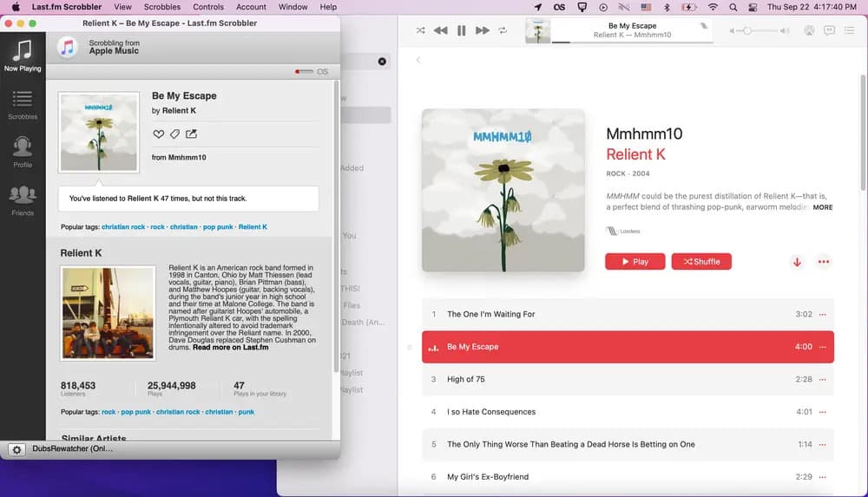Click the red Play button for the album
Screen dimensions: 868x497
(635, 262)
